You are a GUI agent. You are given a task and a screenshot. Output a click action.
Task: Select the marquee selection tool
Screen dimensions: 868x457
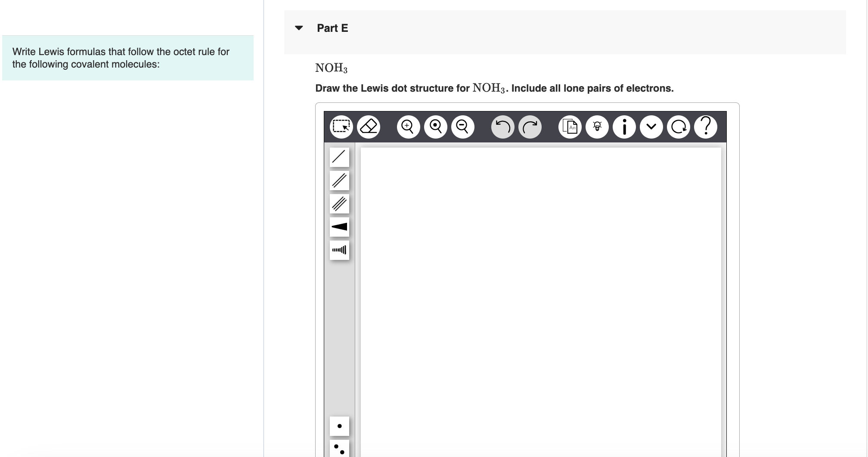(341, 127)
